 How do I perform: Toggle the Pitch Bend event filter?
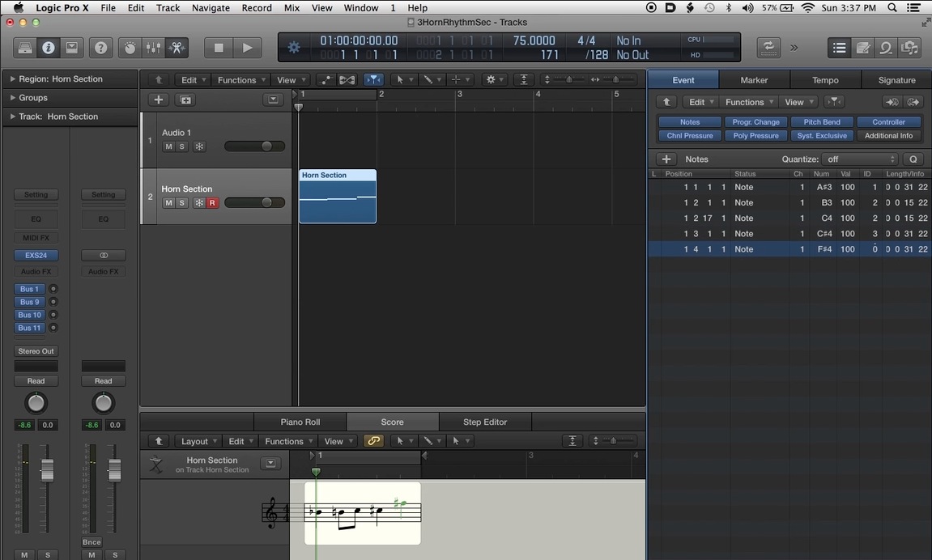(821, 122)
